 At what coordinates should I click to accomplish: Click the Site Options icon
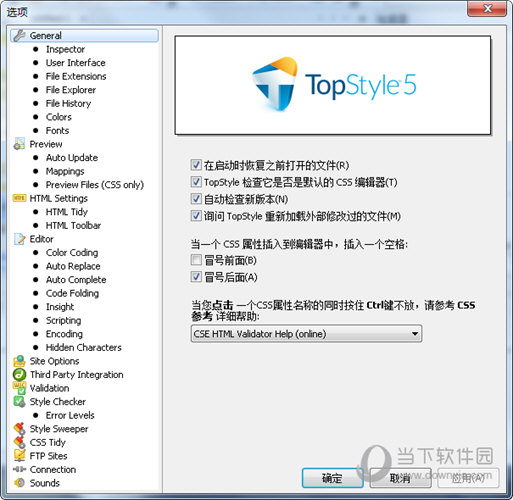19,361
